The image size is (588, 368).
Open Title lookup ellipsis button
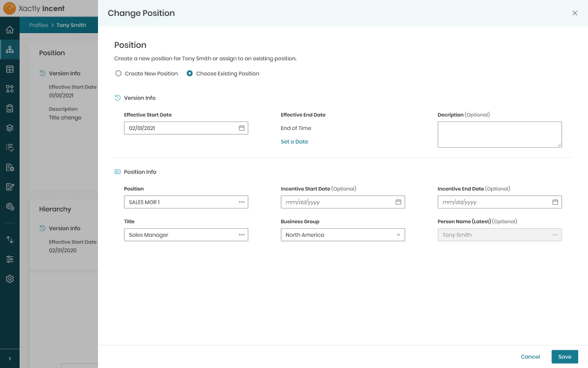(241, 235)
